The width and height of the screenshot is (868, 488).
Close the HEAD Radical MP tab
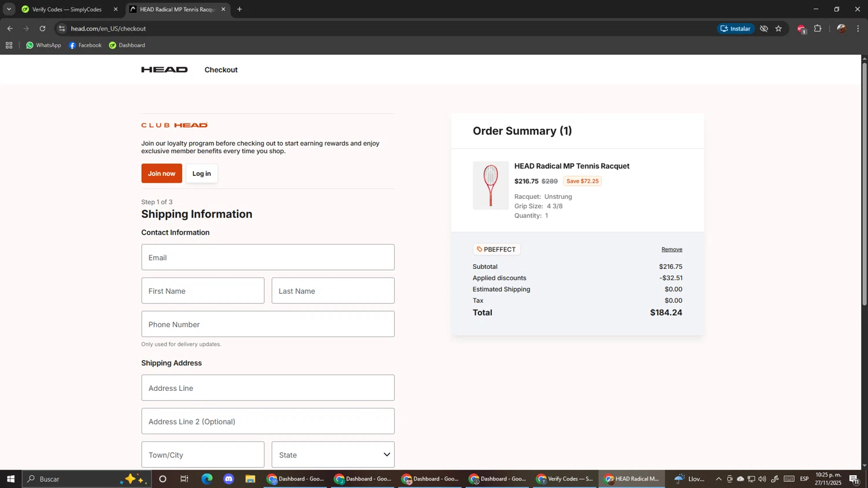(223, 9)
